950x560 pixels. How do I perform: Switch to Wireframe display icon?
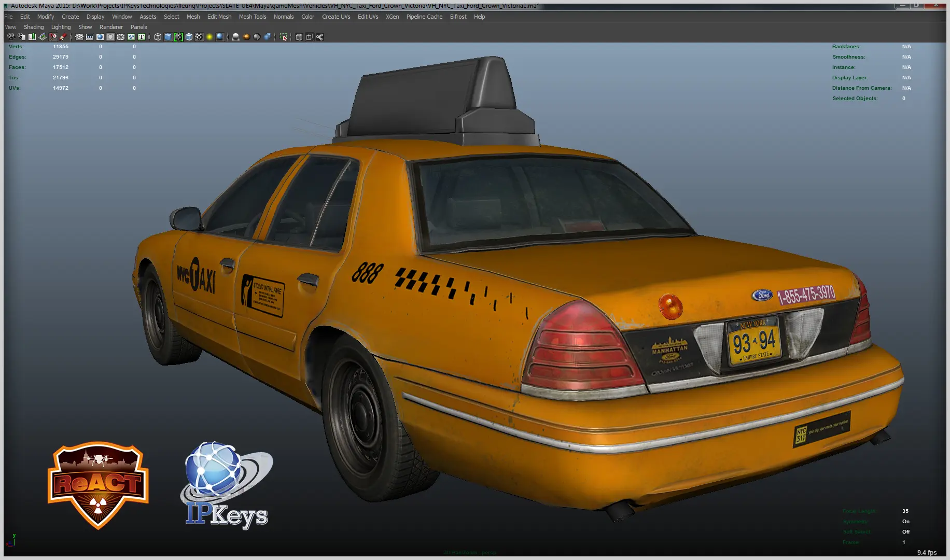158,37
